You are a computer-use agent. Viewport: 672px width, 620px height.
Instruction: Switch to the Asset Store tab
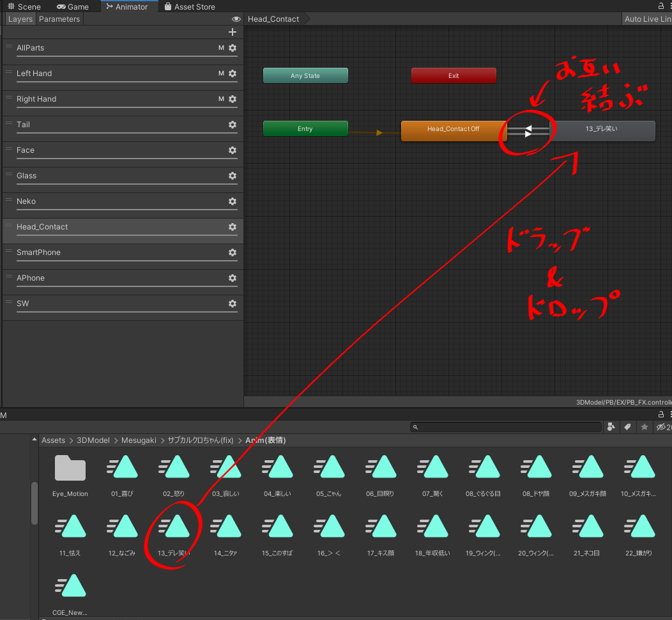point(189,7)
